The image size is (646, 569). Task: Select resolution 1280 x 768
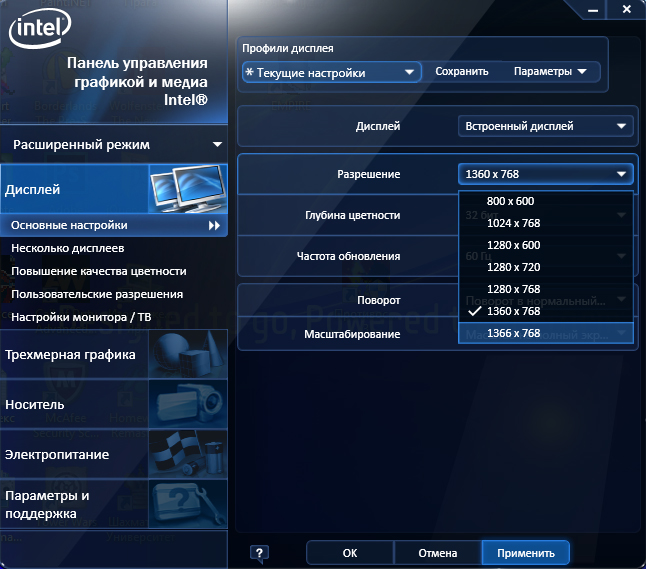545,289
